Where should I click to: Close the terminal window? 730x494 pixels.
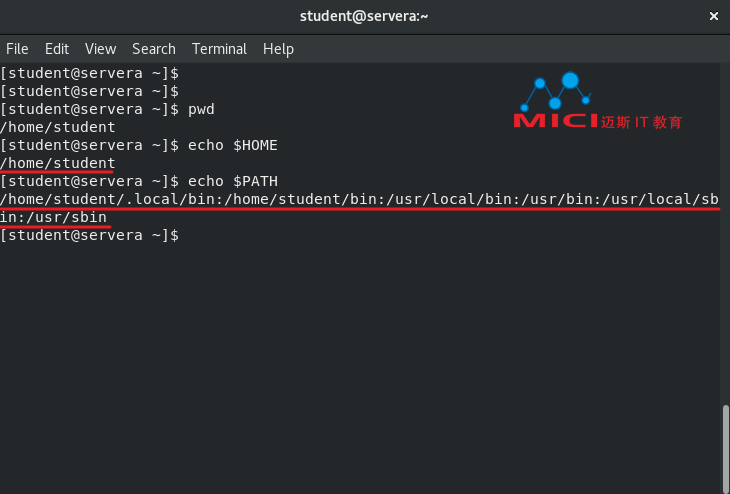(714, 16)
